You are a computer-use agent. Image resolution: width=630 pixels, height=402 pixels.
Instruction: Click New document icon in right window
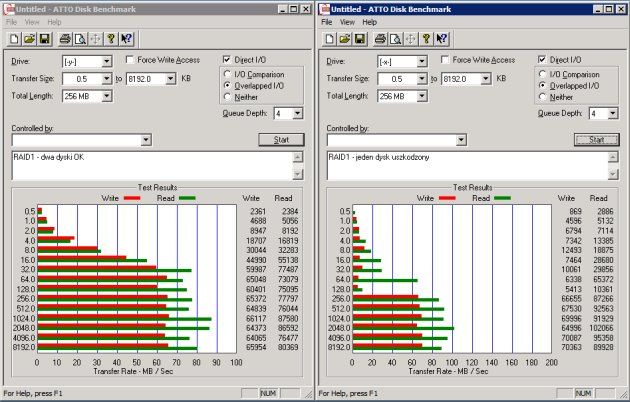pos(330,39)
